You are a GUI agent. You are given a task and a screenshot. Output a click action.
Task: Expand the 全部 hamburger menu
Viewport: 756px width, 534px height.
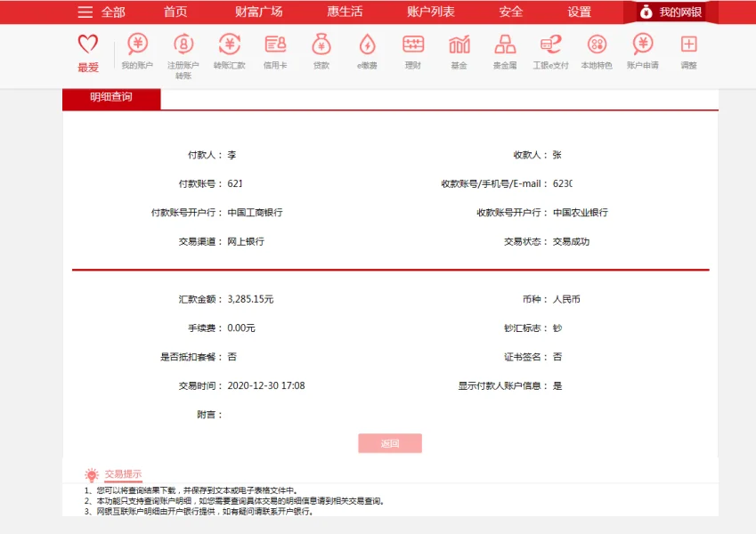pyautogui.click(x=85, y=12)
